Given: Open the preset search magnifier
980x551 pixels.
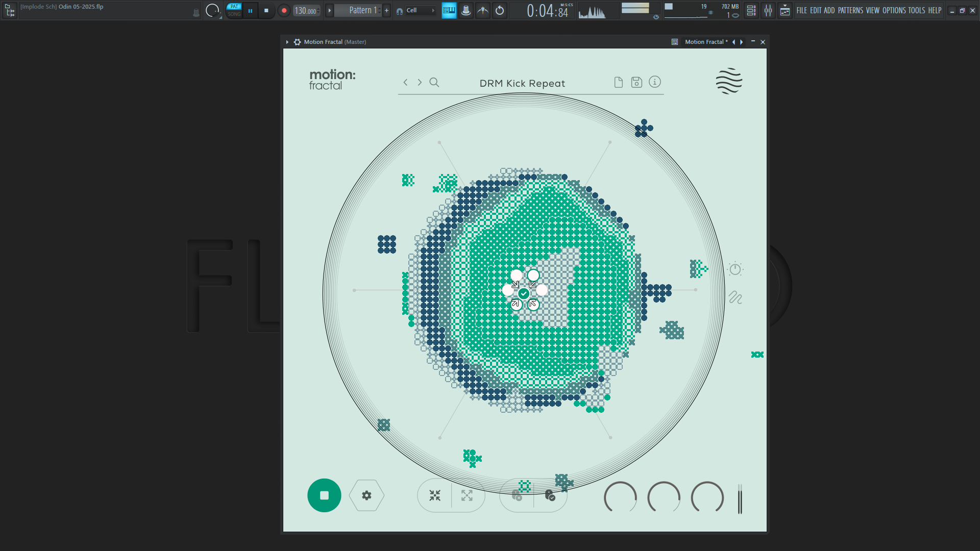Looking at the screenshot, I should point(434,82).
